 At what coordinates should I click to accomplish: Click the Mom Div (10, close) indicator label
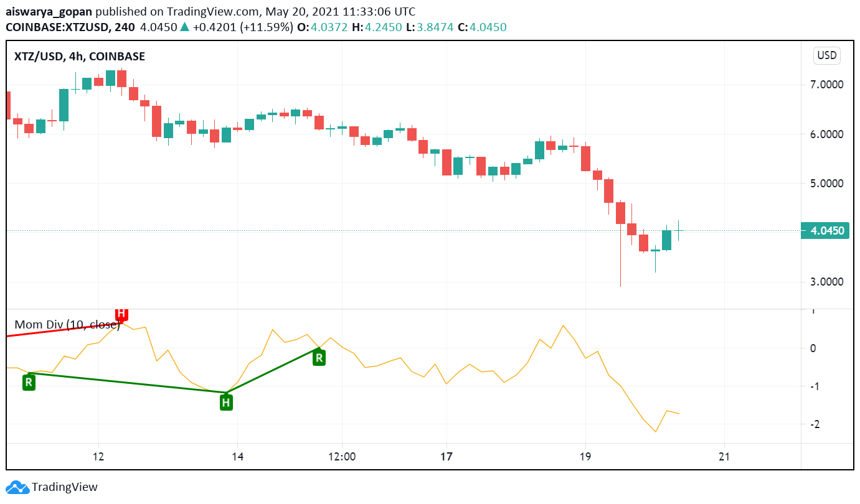(67, 325)
